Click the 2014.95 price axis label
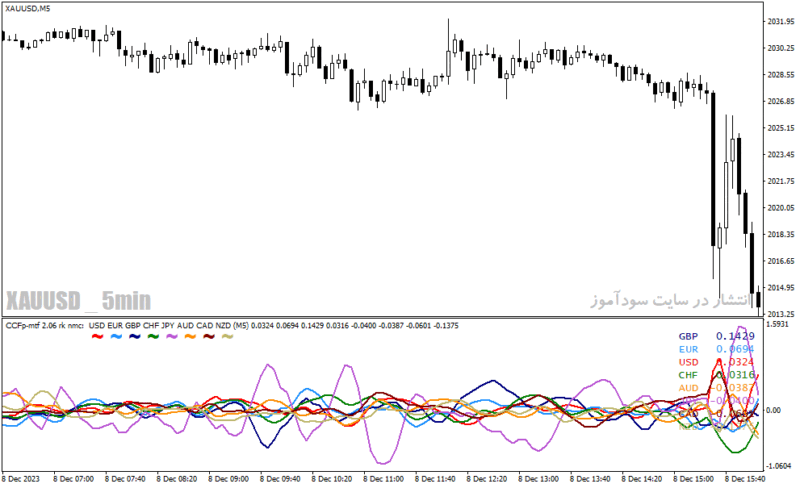 (x=781, y=287)
